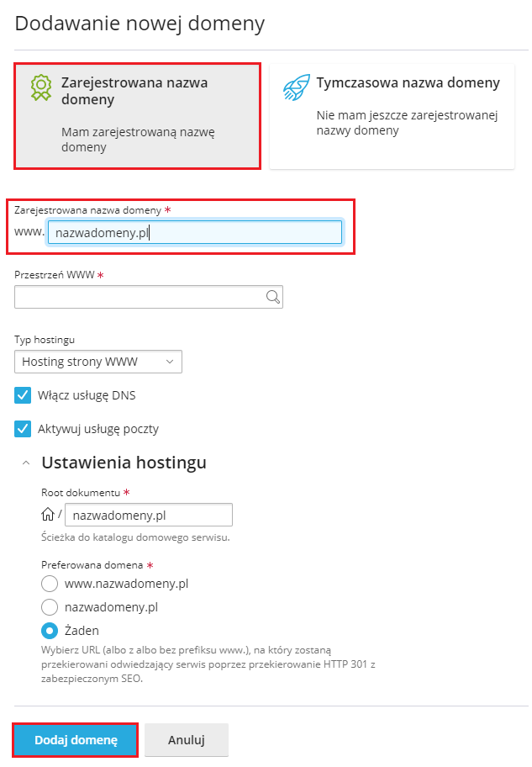Choose the Żaden radio option
The height and width of the screenshot is (767, 532).
[50, 631]
